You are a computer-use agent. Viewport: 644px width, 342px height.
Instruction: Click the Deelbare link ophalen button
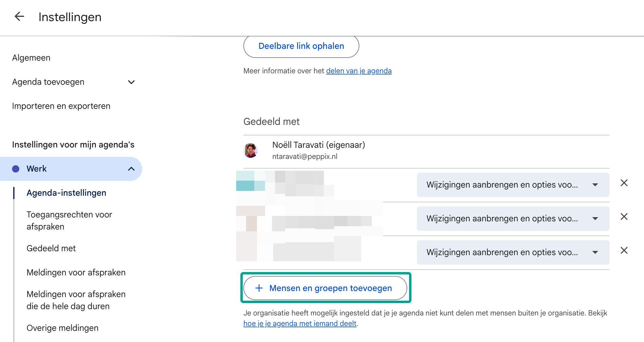301,46
